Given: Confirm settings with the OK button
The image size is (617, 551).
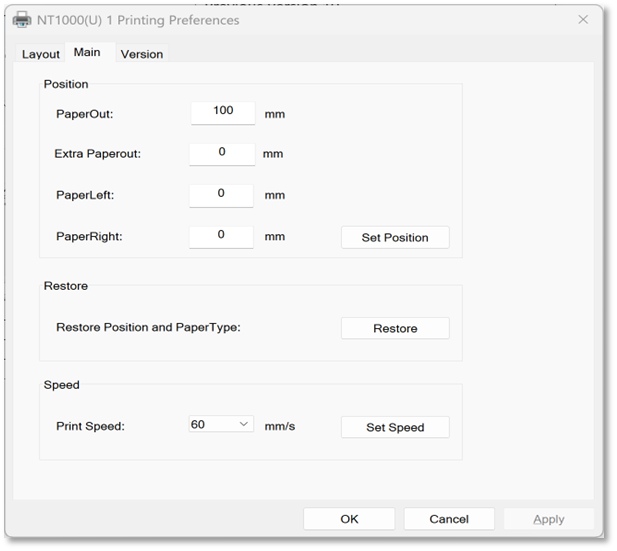Looking at the screenshot, I should 349,519.
